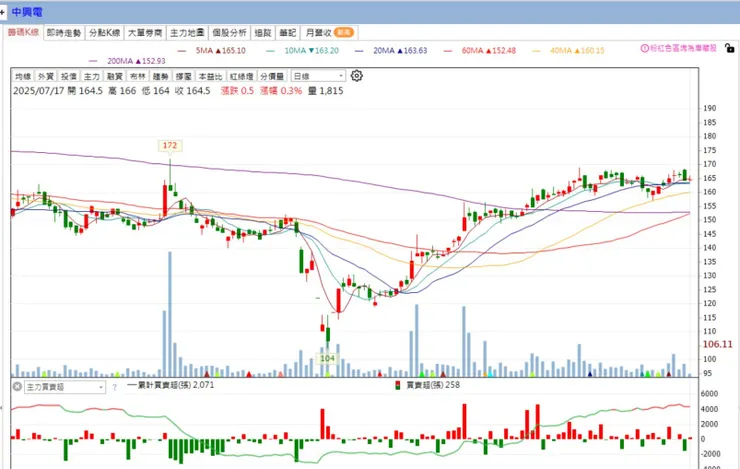Click the pink warning notice text
This screenshot has height=469, width=740.
tap(683, 48)
